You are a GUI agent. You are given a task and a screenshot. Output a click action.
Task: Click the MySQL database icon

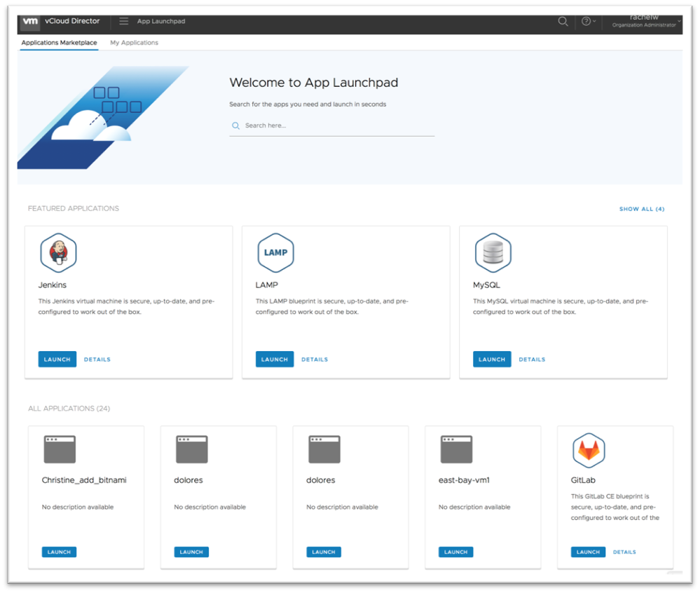point(493,253)
